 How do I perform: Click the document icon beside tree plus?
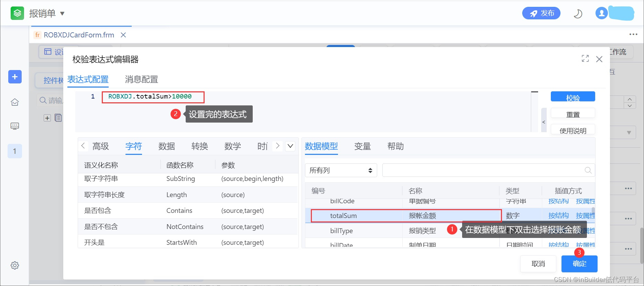(x=58, y=118)
